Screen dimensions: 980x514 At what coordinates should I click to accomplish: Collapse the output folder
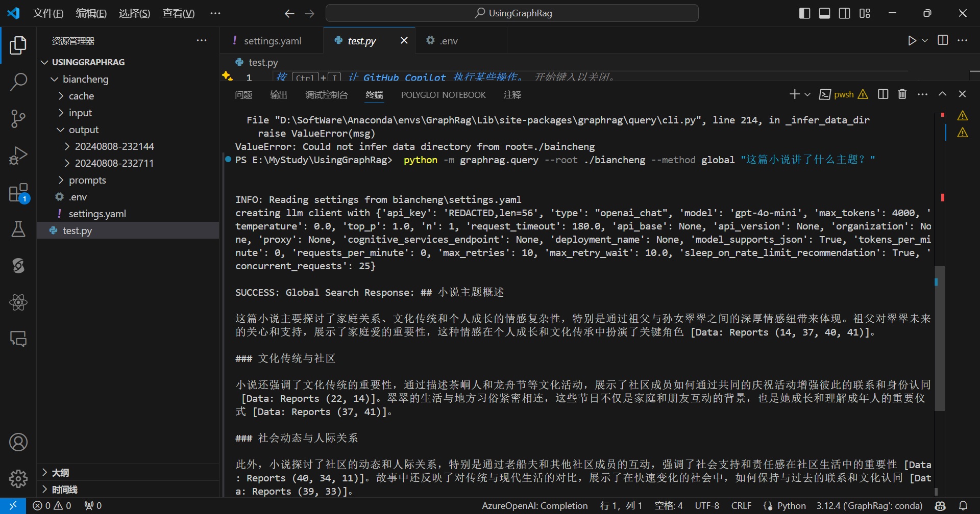pyautogui.click(x=61, y=130)
